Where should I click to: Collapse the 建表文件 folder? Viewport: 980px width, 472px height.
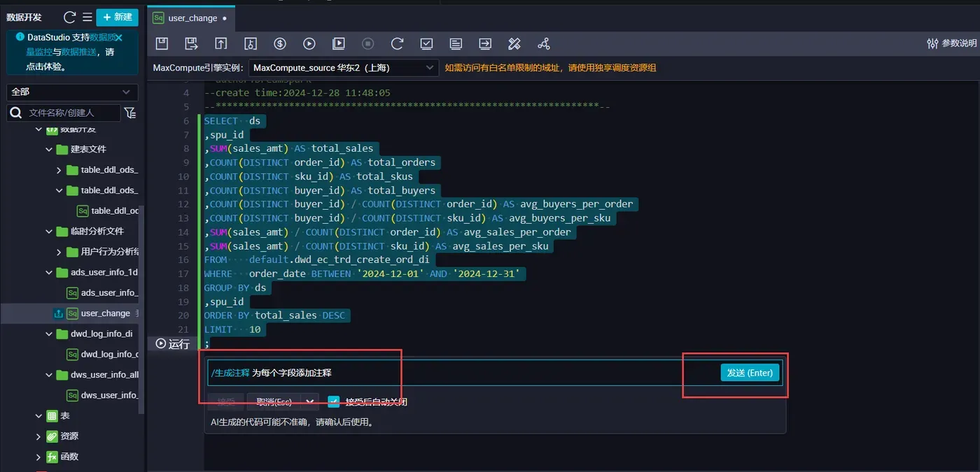point(49,149)
